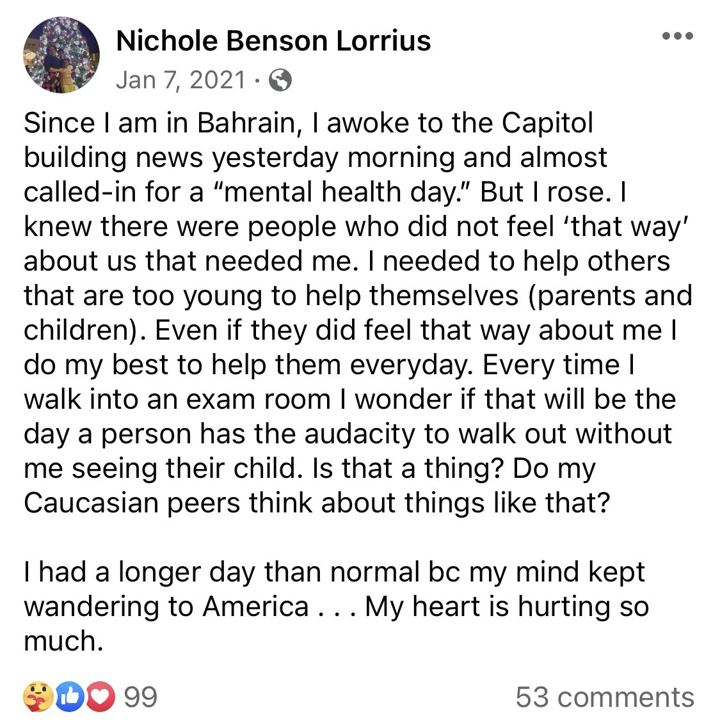The image size is (720, 728).
Task: Click the final word "much." of post
Action: click(x=63, y=641)
